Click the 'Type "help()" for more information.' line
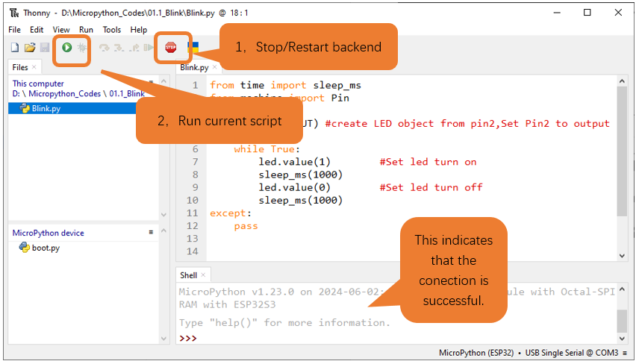 pos(284,323)
